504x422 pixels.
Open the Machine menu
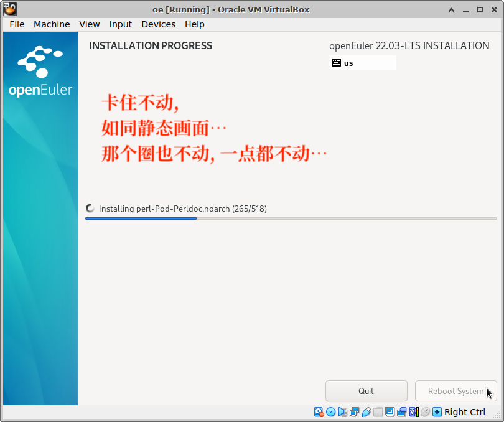click(x=52, y=24)
